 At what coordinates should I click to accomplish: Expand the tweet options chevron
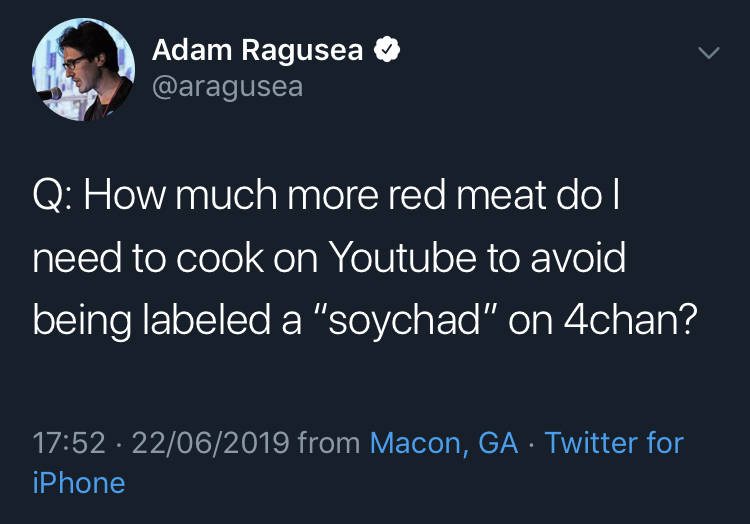pos(708,52)
